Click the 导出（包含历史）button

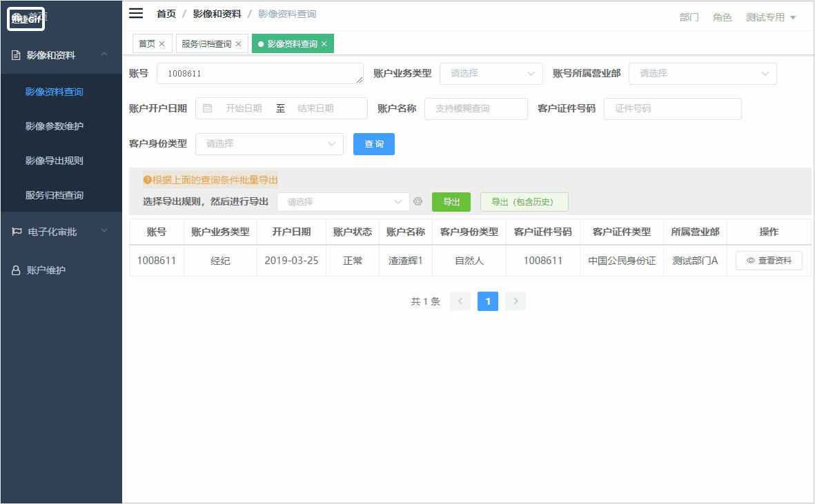click(x=524, y=202)
